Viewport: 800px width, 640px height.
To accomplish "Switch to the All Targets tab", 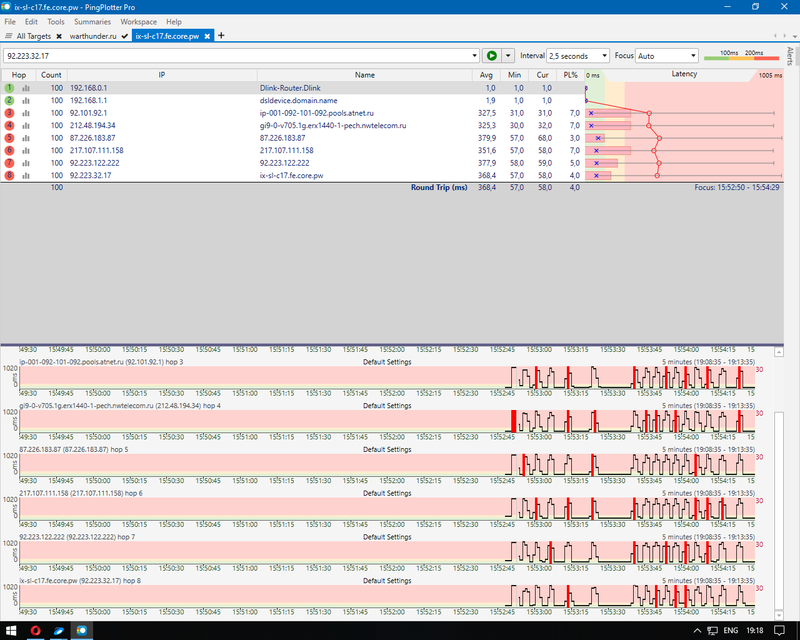I will (33, 36).
